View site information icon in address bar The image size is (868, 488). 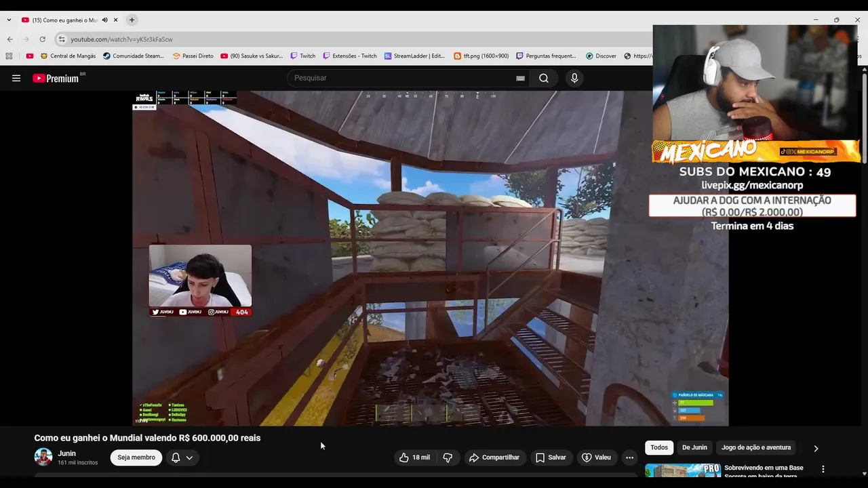click(x=62, y=39)
